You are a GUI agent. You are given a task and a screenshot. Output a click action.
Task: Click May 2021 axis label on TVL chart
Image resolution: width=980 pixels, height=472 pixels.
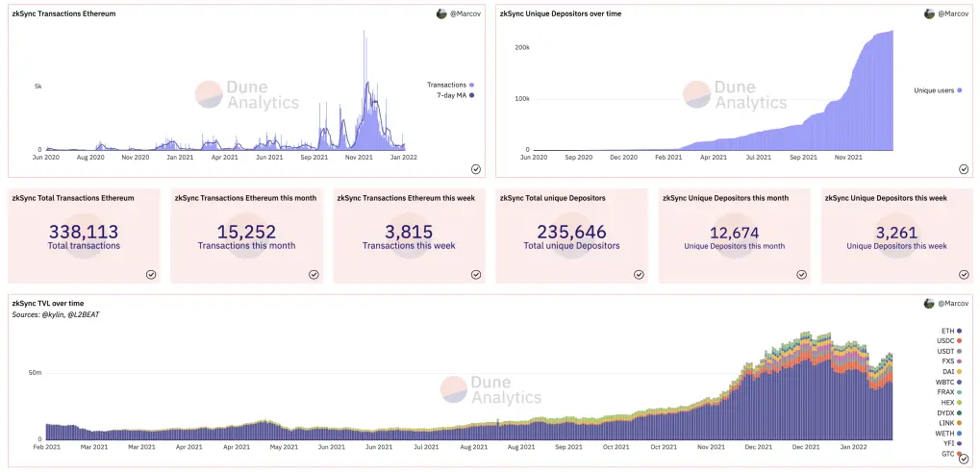coord(284,447)
